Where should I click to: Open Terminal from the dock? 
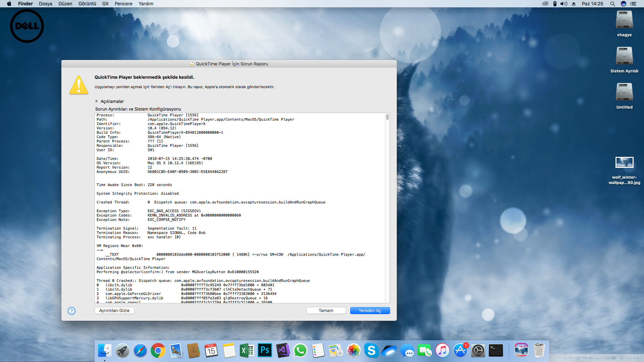(496, 351)
